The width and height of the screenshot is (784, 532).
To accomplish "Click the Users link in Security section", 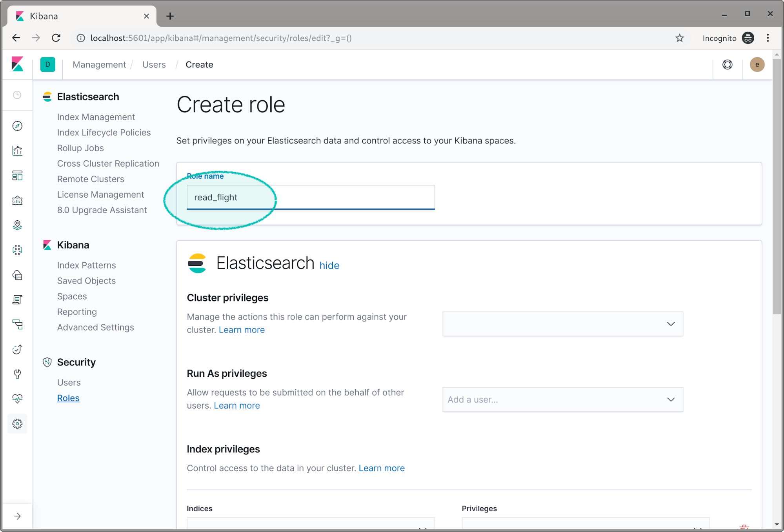I will tap(69, 382).
